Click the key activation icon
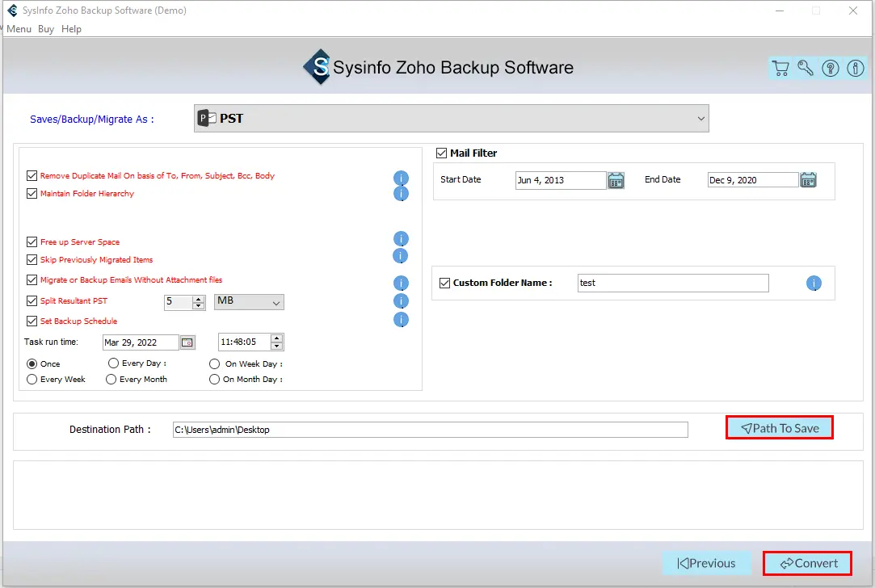The width and height of the screenshot is (875, 588). [x=806, y=69]
